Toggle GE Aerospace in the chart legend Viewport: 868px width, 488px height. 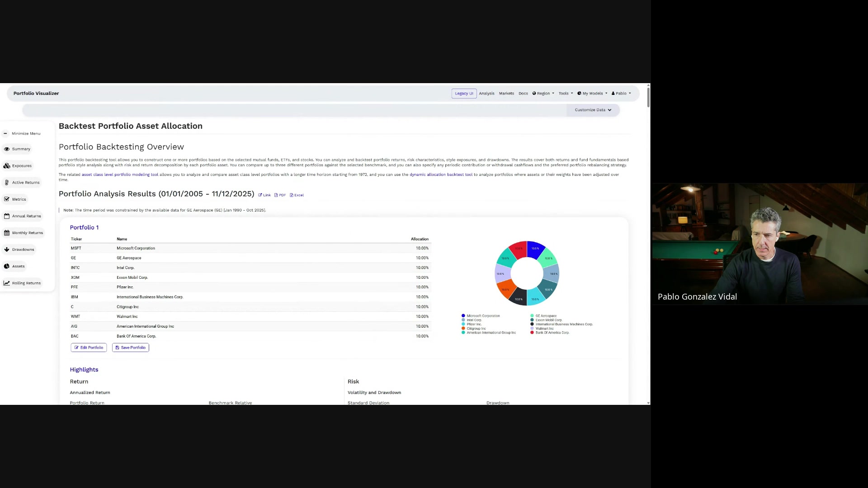[x=543, y=316]
